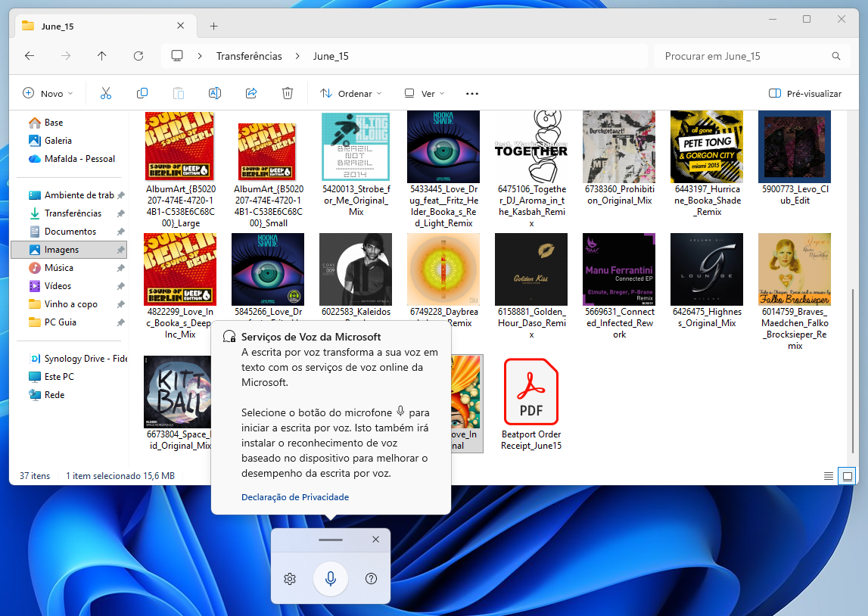The image size is (868, 616).
Task: Select the 6673804_Space Kitt Ball thumbnail
Action: coord(178,392)
